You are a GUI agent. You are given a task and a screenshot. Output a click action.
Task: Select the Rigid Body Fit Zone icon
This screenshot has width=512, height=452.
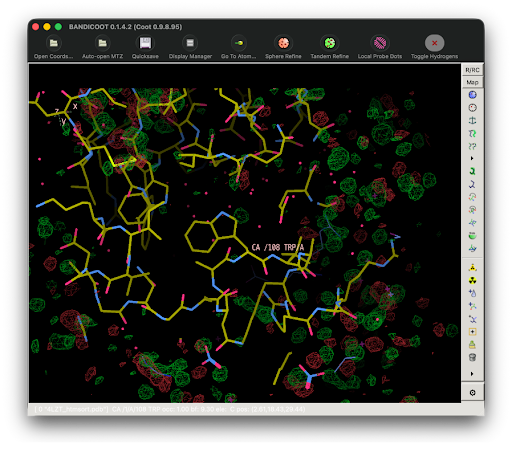click(472, 133)
